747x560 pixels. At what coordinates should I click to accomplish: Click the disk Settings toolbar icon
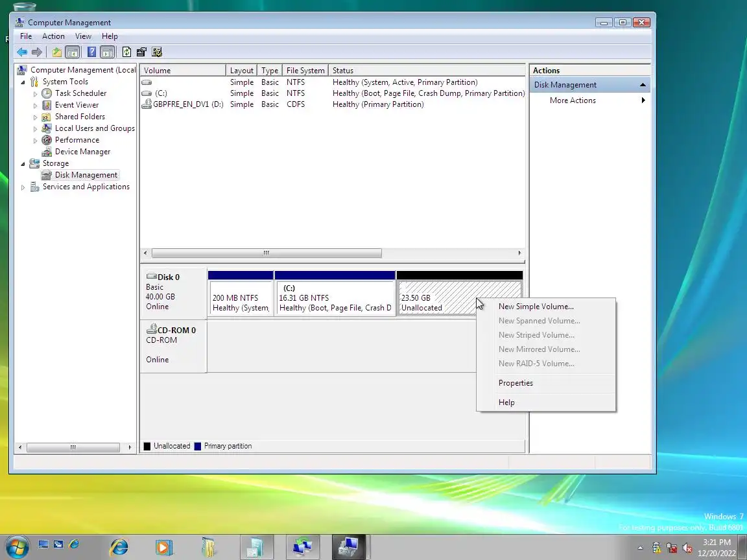157,52
